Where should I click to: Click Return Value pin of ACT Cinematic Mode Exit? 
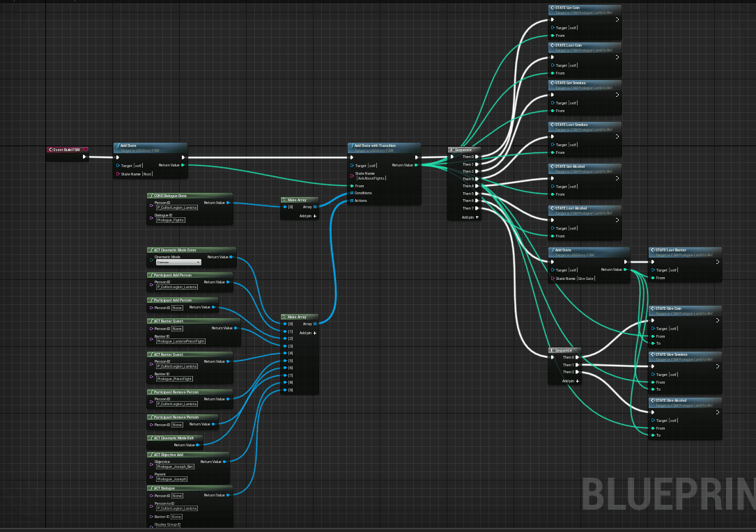[197, 445]
